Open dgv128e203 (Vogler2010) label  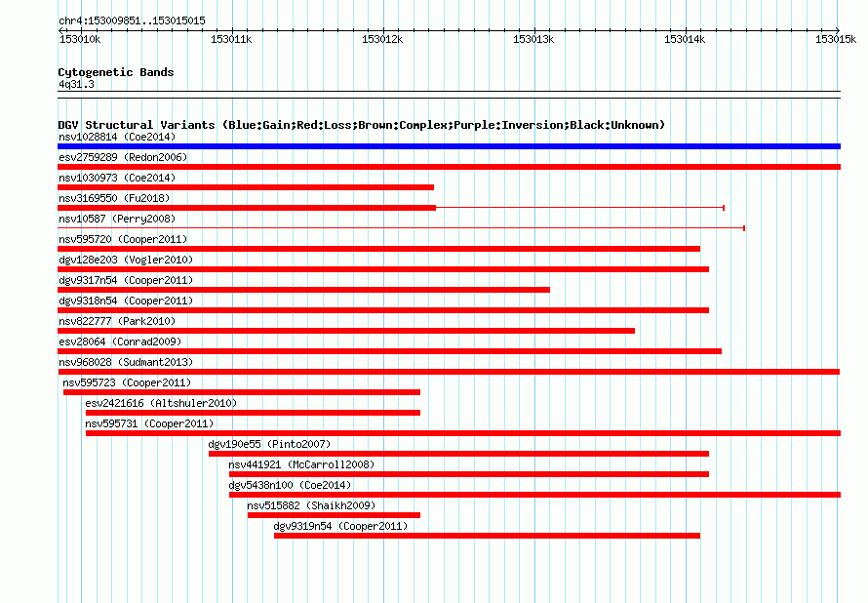tap(126, 260)
